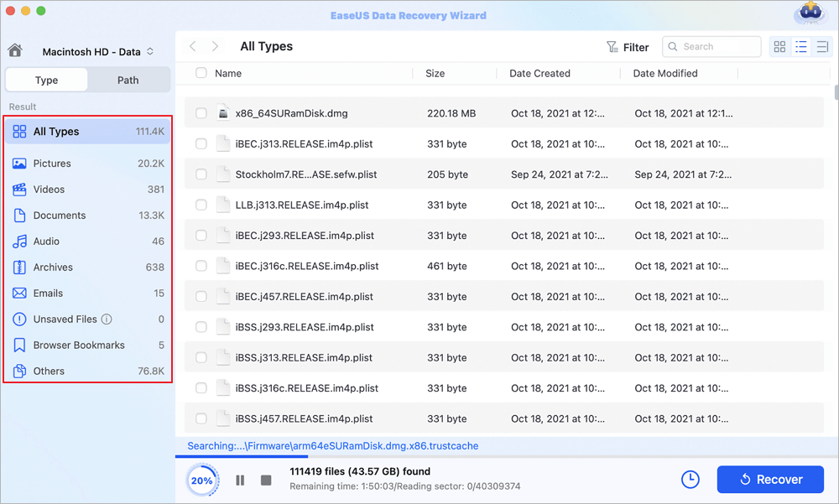Screen dimensions: 839x504
Task: Pause the scan in progress
Action: [240, 481]
